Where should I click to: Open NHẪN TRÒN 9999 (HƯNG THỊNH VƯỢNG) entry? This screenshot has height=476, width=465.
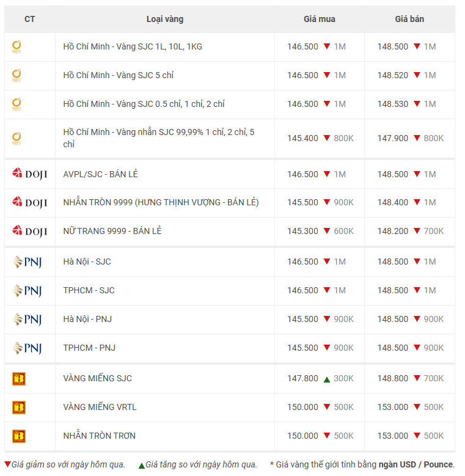161,202
